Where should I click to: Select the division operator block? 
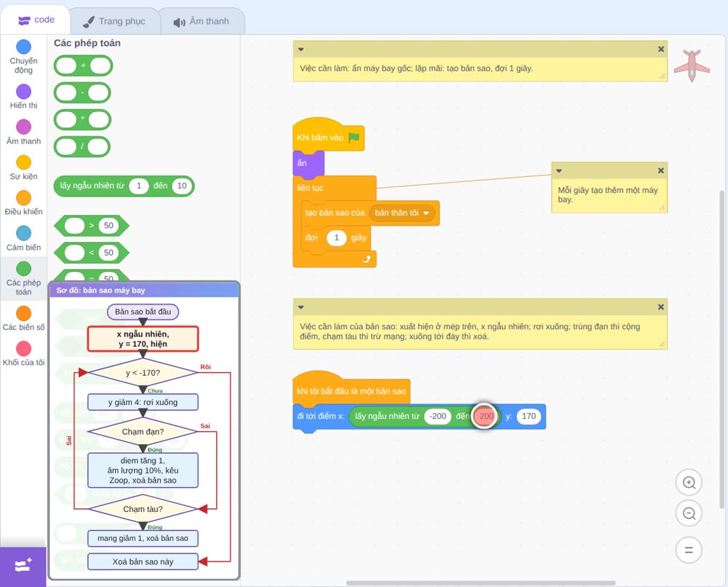pyautogui.click(x=82, y=147)
